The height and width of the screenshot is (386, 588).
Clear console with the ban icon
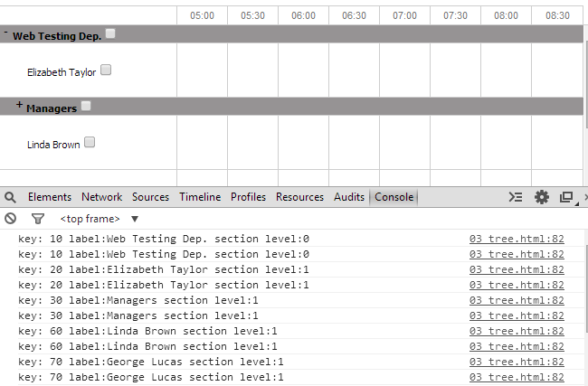point(11,219)
